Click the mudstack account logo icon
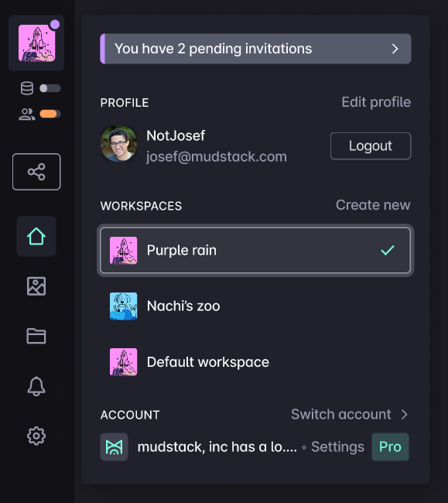The width and height of the screenshot is (448, 503). (115, 447)
